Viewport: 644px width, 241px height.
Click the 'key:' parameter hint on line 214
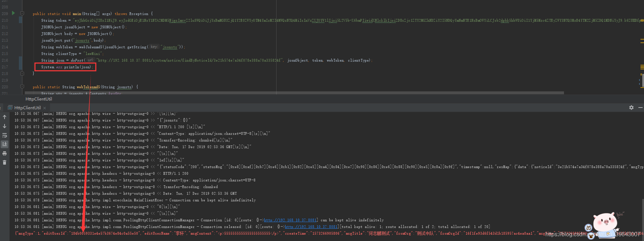(x=154, y=47)
